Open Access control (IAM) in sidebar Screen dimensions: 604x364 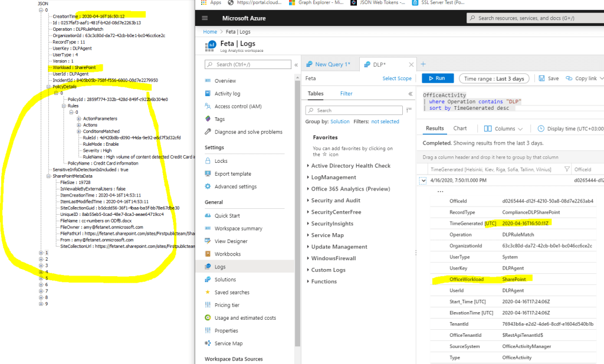pos(208,106)
